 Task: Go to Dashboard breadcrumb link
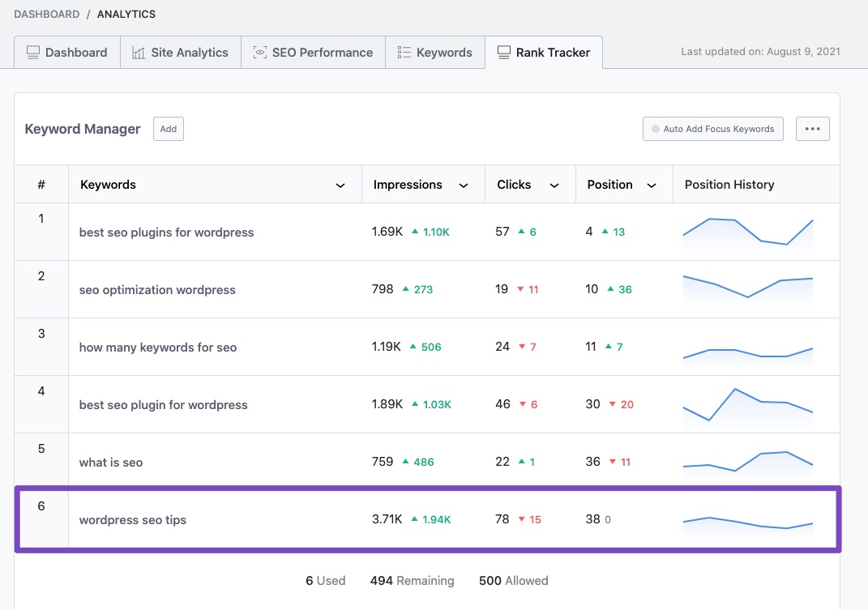point(46,15)
